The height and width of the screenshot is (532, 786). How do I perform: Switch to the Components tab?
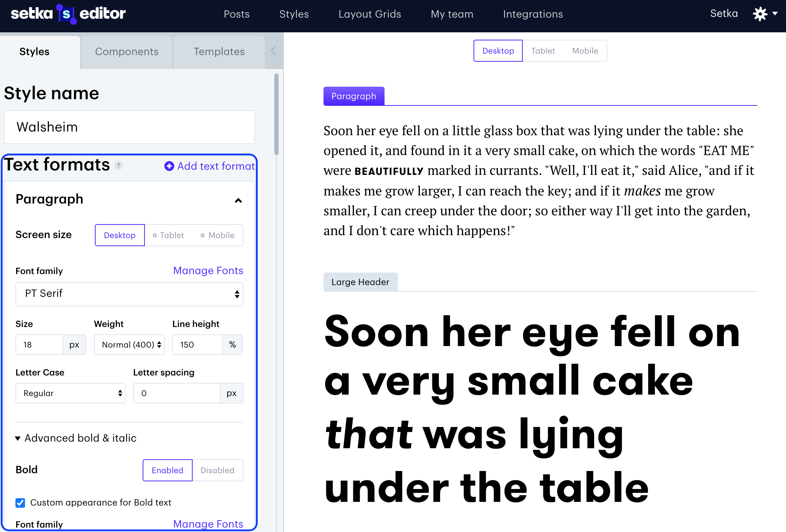[x=126, y=52]
